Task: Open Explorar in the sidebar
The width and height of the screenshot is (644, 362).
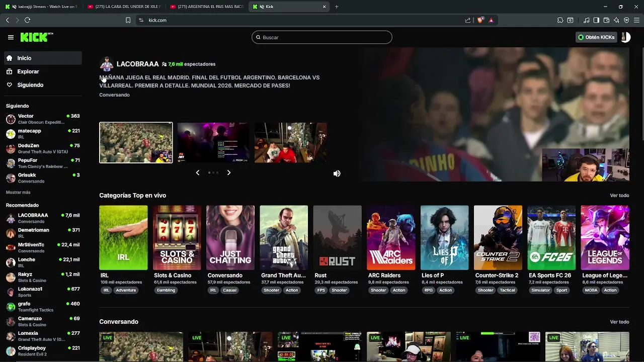Action: coord(43,71)
